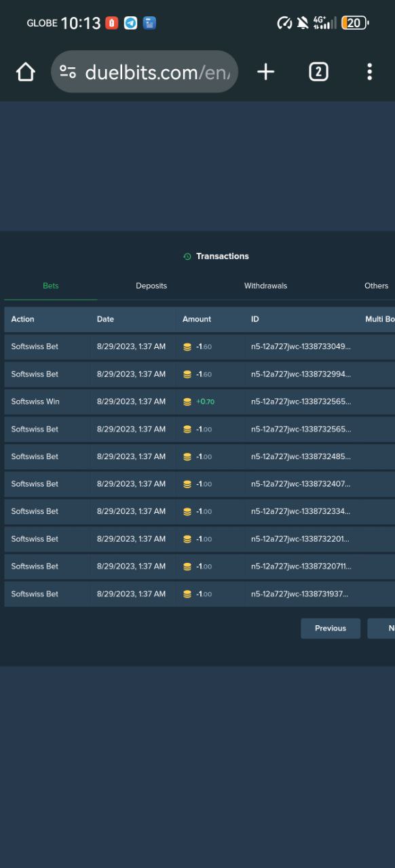Click ID n5-12a727jwc-1338732201...
Screen dimensions: 395x868
point(301,539)
